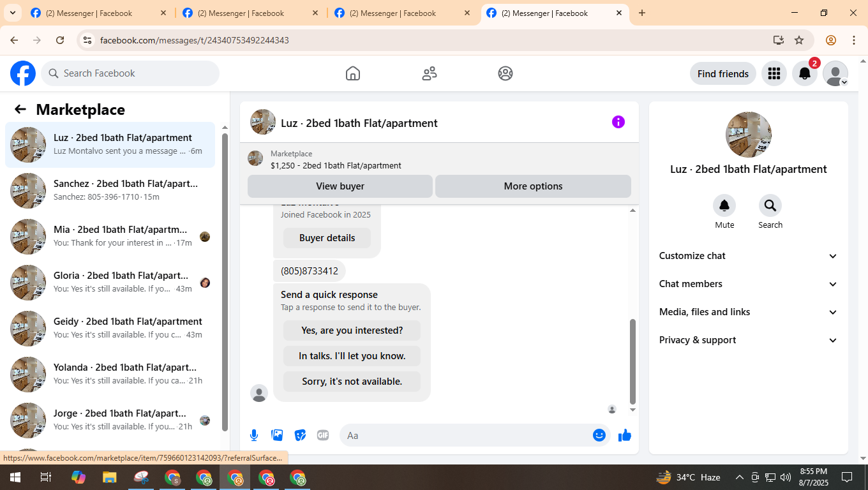Open the Yolanda conversation
Image resolution: width=868 pixels, height=490 pixels.
coord(110,375)
